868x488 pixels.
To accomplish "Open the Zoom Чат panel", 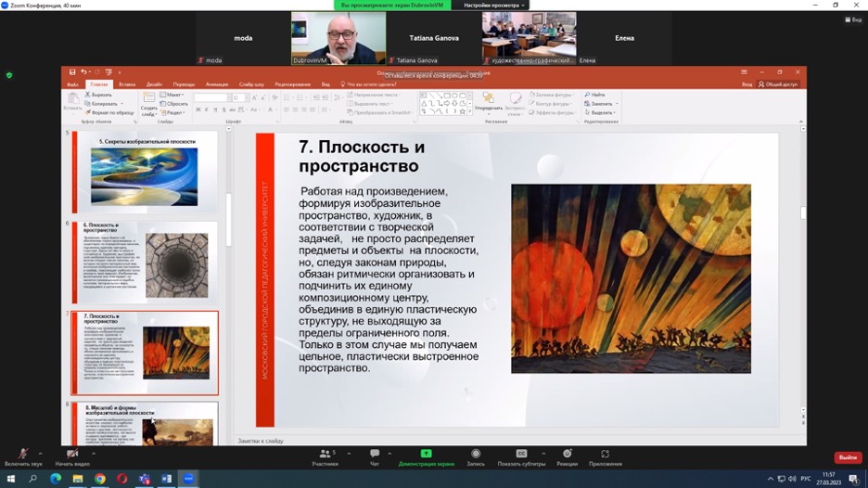I will (x=375, y=455).
